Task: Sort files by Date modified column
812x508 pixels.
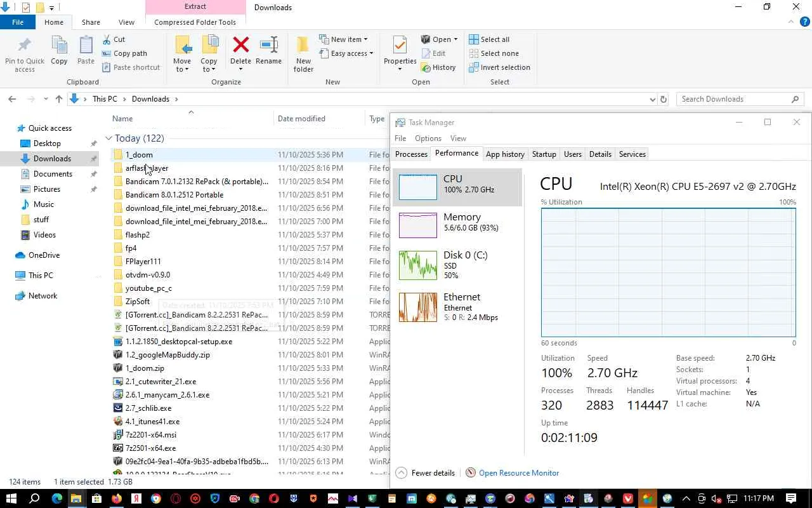Action: [x=301, y=119]
